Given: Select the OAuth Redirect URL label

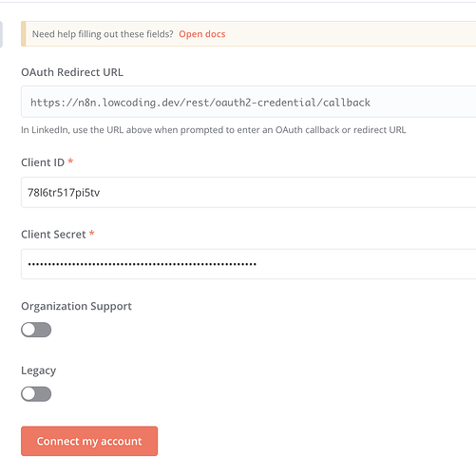Looking at the screenshot, I should click(72, 72).
